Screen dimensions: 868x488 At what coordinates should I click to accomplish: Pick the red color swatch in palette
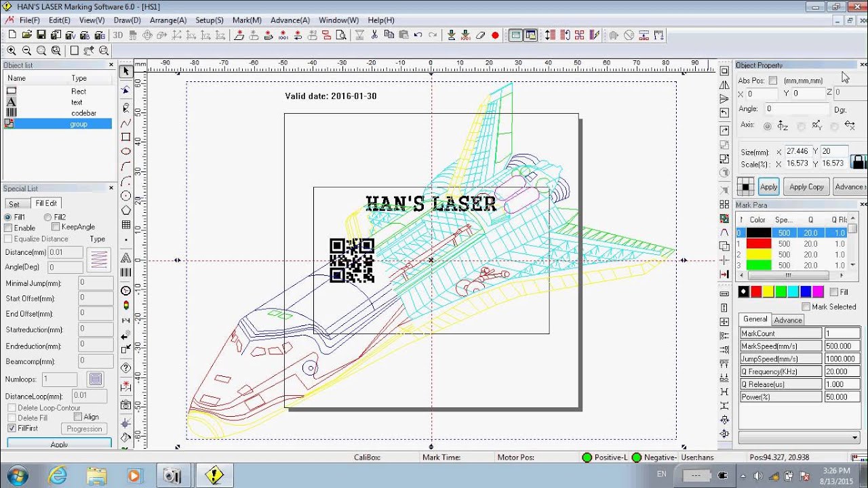(x=756, y=292)
